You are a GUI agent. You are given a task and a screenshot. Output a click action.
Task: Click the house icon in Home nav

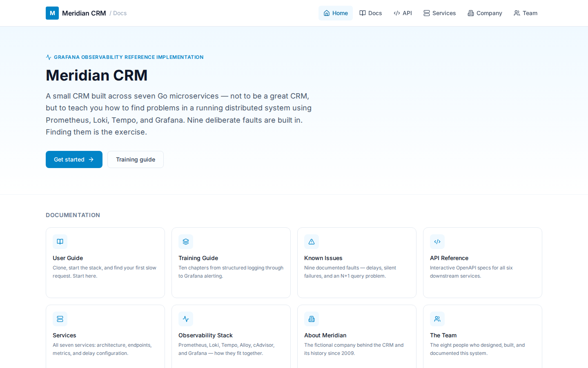[x=327, y=13]
